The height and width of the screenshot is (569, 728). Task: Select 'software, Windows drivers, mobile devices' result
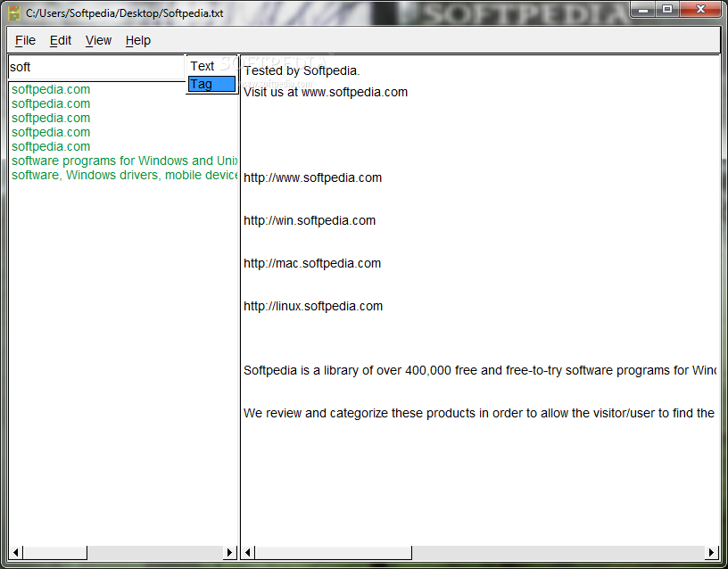click(x=124, y=175)
